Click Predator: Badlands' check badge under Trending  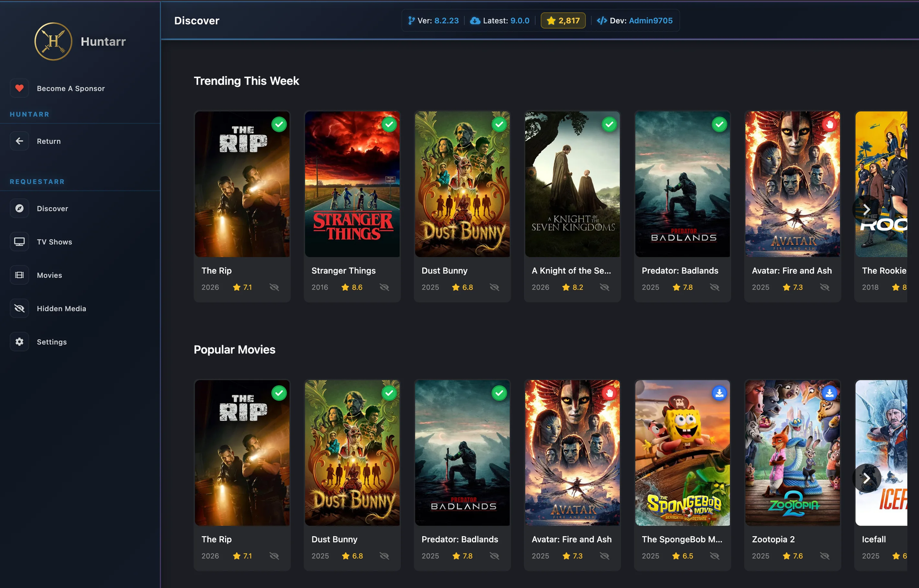click(x=720, y=124)
